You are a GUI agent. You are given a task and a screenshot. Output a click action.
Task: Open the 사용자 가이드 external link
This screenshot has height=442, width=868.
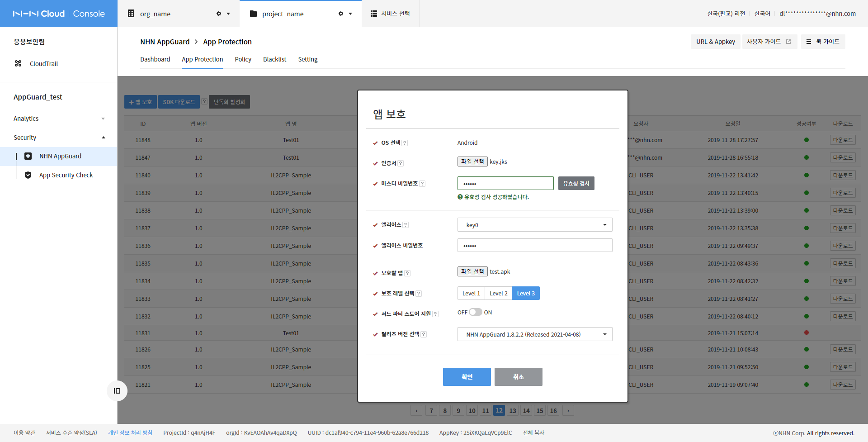point(769,42)
